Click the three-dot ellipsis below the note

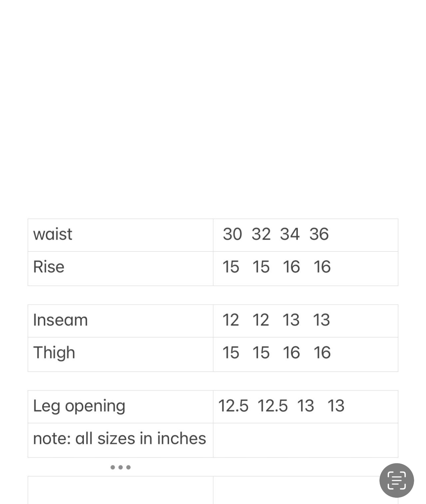121,467
